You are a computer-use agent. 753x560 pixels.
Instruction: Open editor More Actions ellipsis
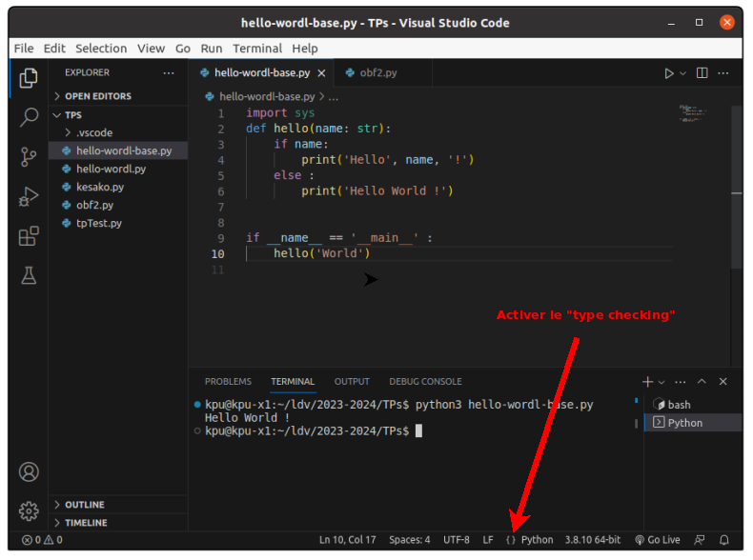pos(723,73)
